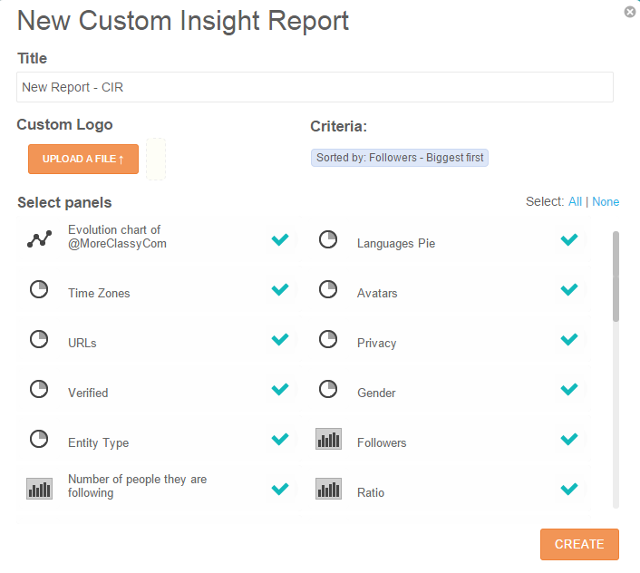Click the Evolution chart line-graph icon
Viewport: 640px width, 573px height.
coord(40,239)
